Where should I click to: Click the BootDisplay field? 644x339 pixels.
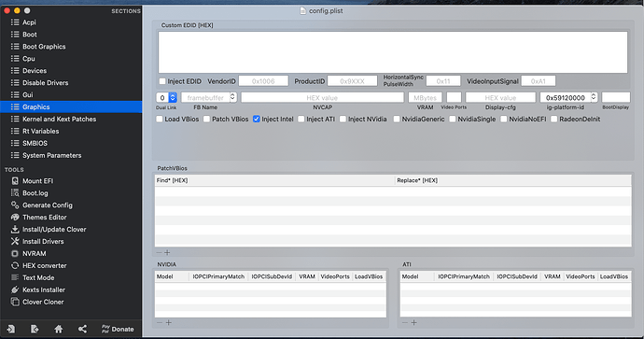point(616,98)
